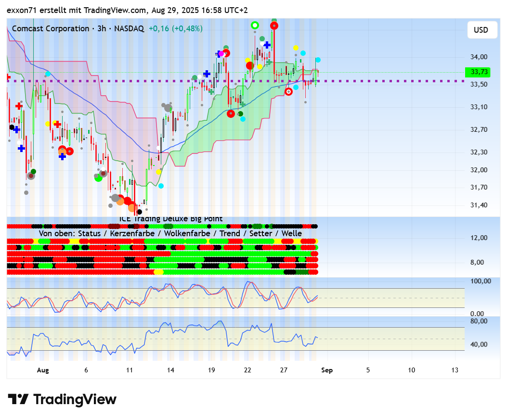Viewport: 507px width, 420px height.
Task: Click the 100,00 label on the oscillator scale
Action: click(x=480, y=281)
